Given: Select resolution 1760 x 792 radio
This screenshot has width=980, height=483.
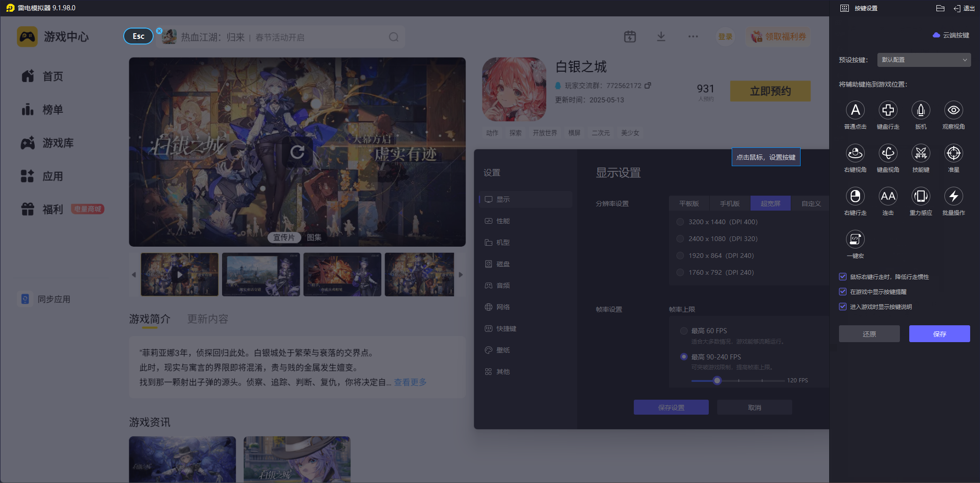Looking at the screenshot, I should [x=680, y=272].
